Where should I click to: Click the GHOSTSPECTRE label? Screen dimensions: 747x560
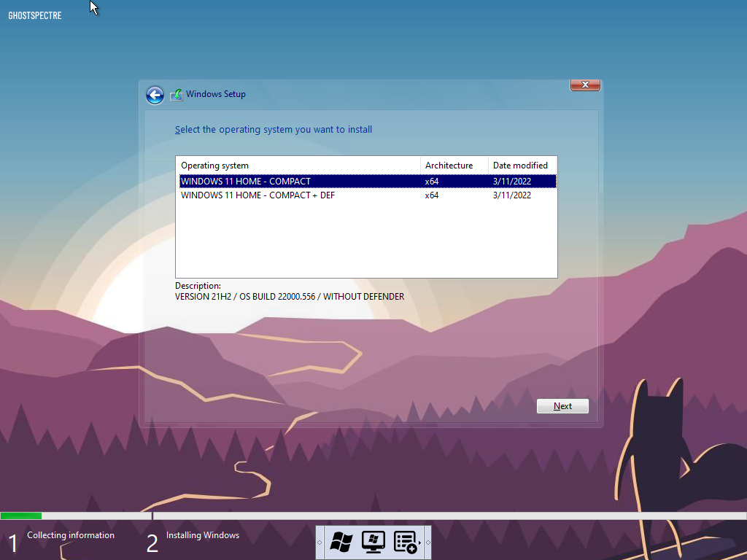[x=35, y=15]
